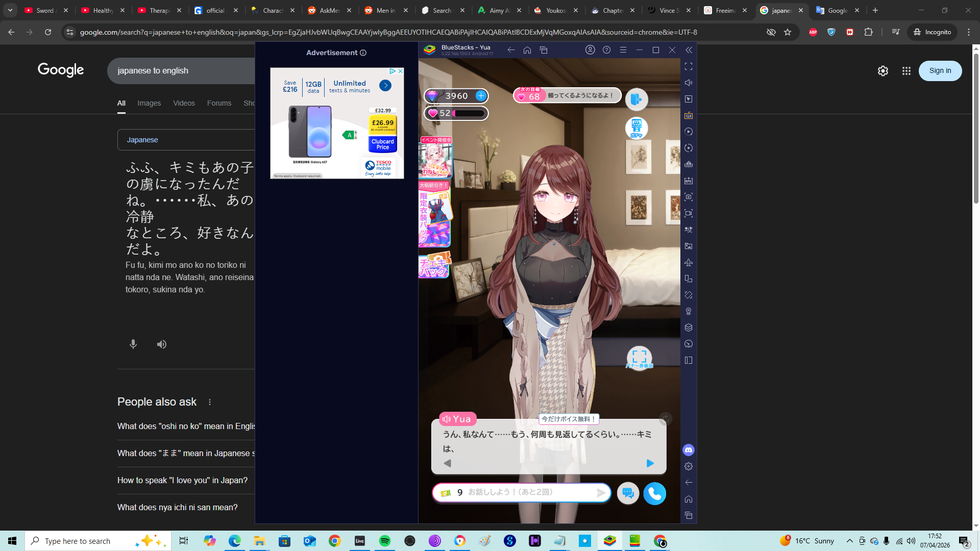Open the BlueStacks Install APK icon
Viewport: 980px width, 551px height.
point(689,181)
